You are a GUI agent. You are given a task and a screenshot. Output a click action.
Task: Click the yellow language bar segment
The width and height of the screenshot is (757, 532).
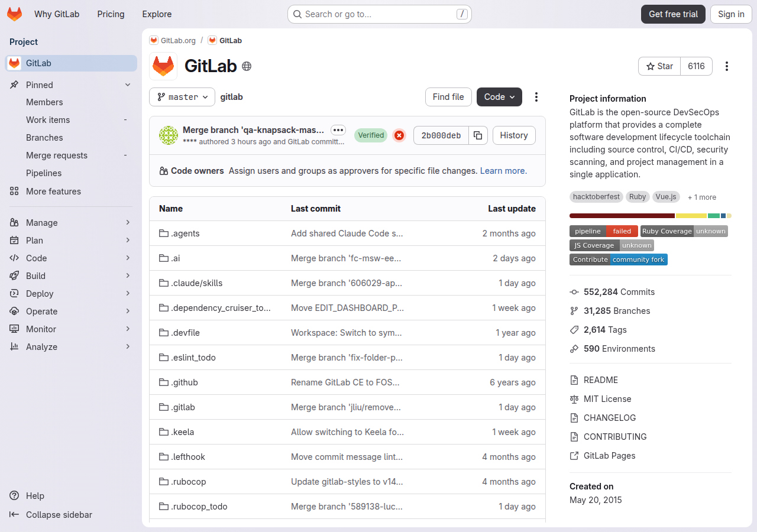[691, 216]
